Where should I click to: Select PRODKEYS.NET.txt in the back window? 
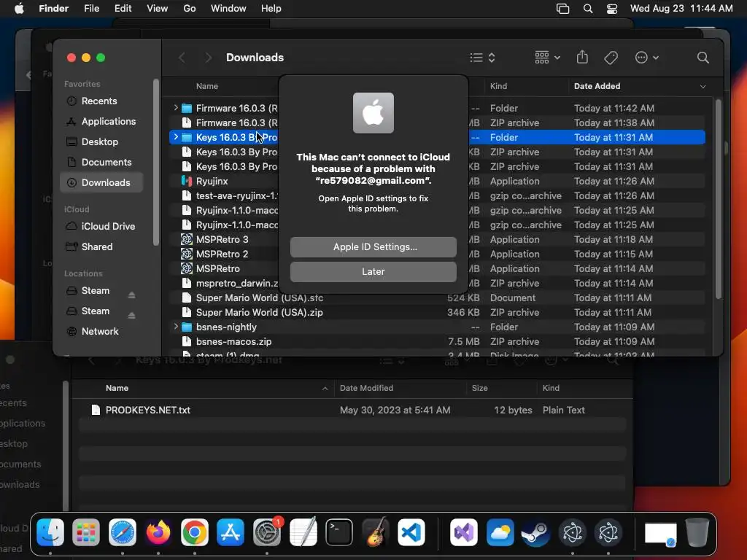pos(352,410)
